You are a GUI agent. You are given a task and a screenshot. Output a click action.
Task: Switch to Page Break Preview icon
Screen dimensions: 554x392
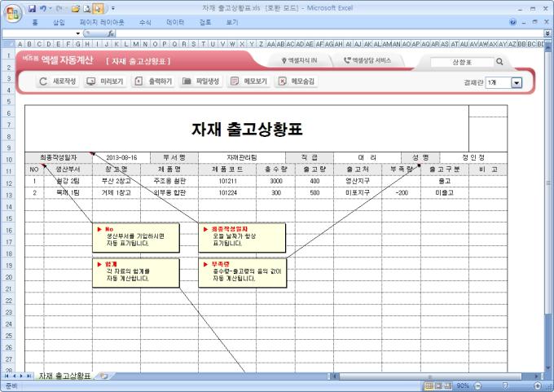448,386
